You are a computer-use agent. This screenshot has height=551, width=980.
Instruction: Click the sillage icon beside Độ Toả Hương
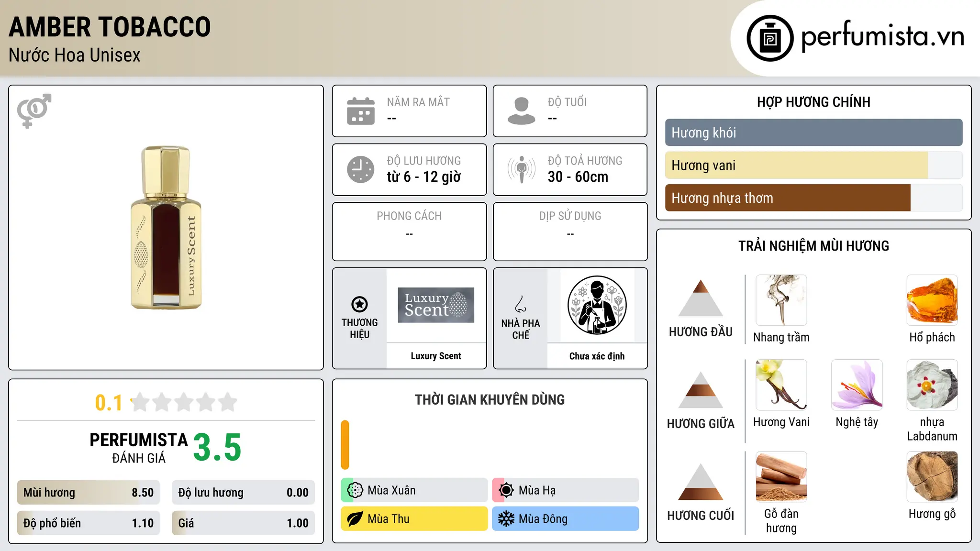(x=522, y=169)
